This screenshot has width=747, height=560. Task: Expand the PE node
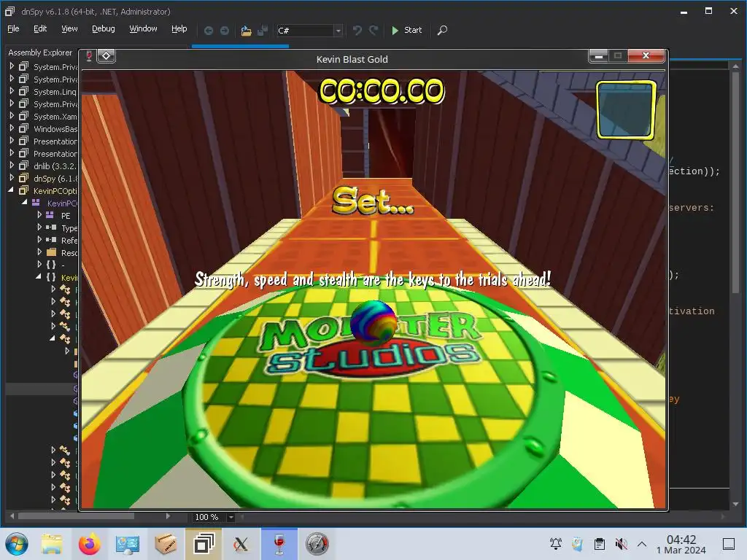click(39, 215)
